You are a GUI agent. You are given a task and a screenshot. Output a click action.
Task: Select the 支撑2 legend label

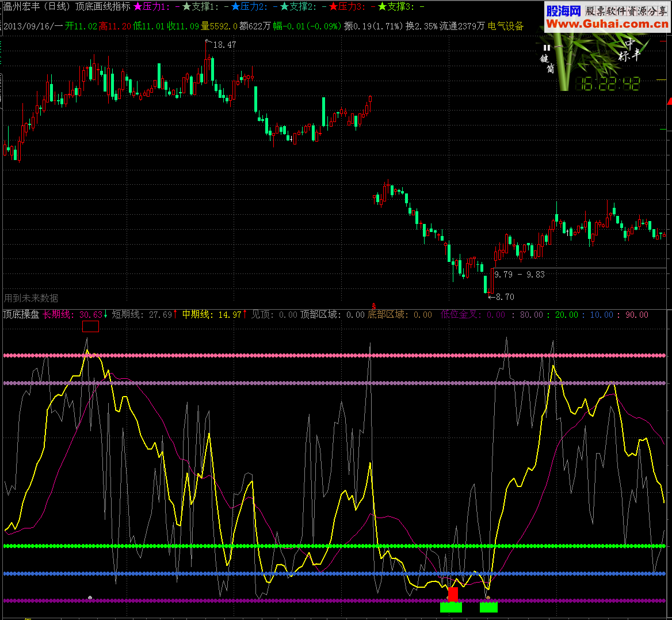point(298,6)
